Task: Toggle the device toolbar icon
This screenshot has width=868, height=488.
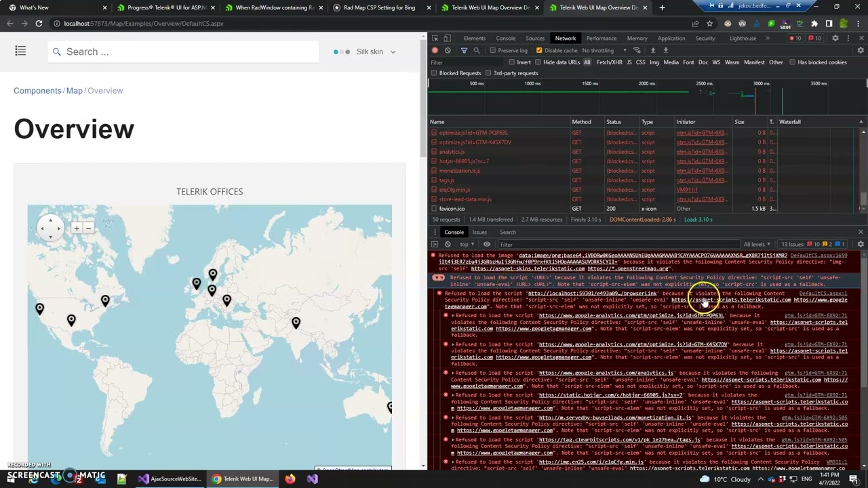Action: click(449, 39)
